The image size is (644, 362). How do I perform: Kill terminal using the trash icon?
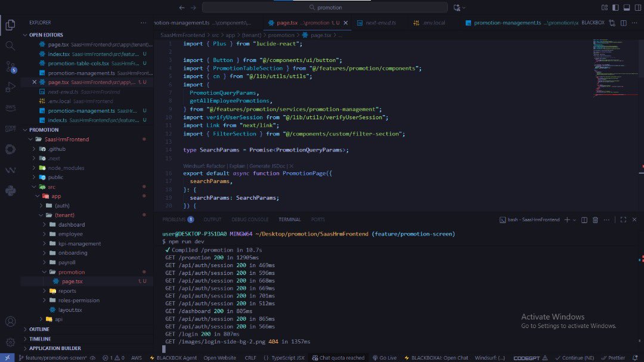(x=595, y=220)
